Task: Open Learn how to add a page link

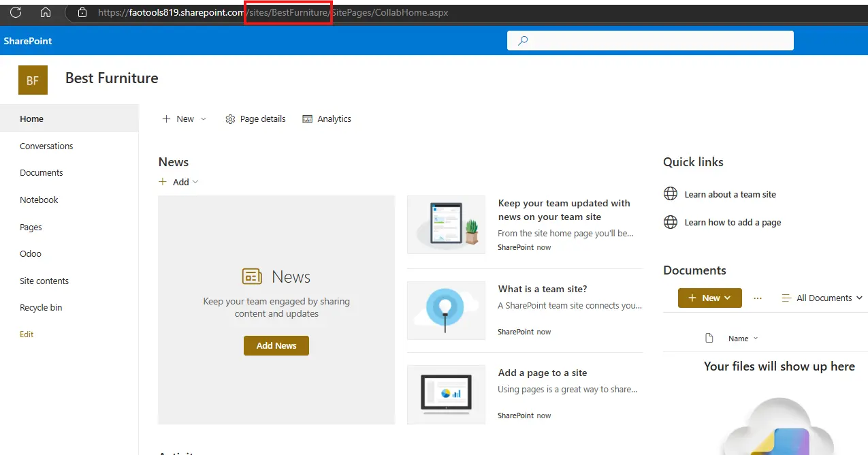Action: pyautogui.click(x=733, y=223)
